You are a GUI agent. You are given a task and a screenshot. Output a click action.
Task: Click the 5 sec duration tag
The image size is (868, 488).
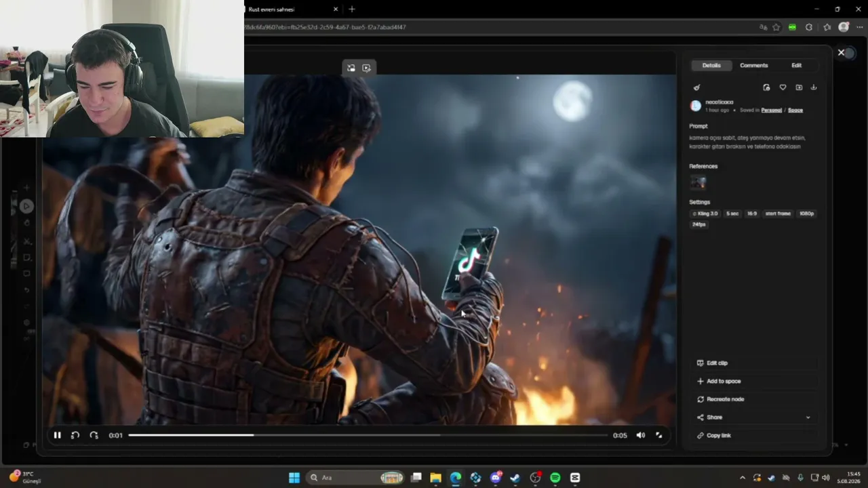[x=732, y=213]
